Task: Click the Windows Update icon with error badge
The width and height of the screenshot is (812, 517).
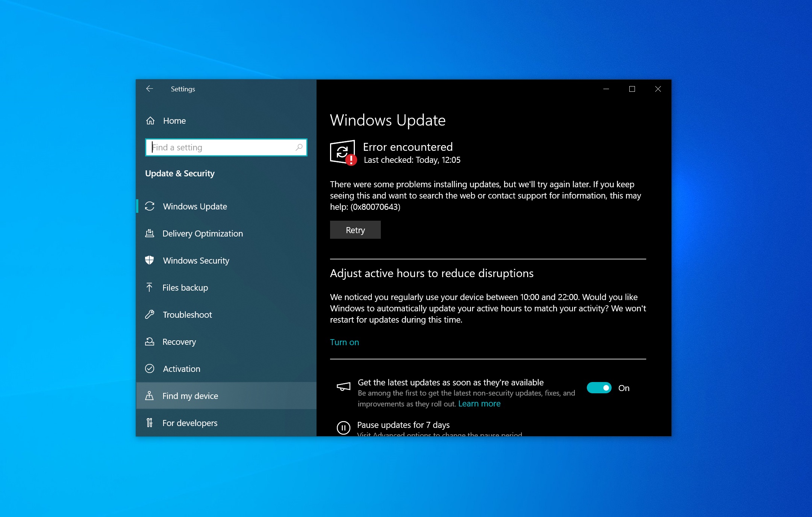Action: (343, 153)
